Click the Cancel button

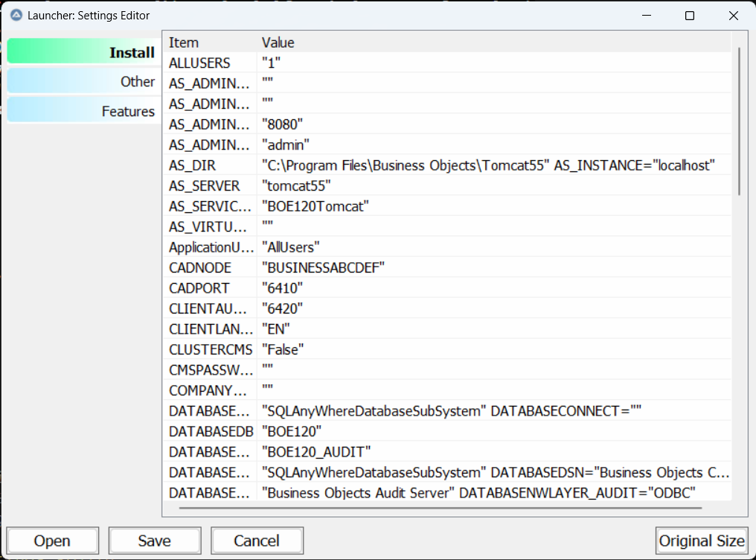pyautogui.click(x=257, y=541)
